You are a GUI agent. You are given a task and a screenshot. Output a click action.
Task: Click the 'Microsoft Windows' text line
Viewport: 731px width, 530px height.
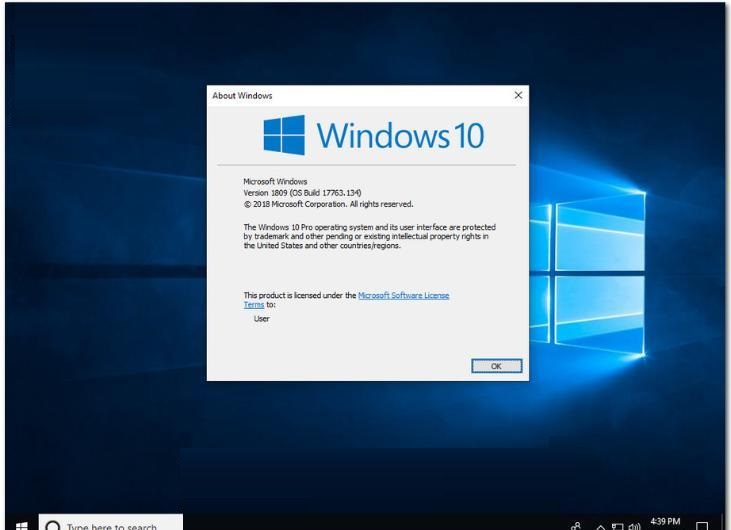(275, 181)
